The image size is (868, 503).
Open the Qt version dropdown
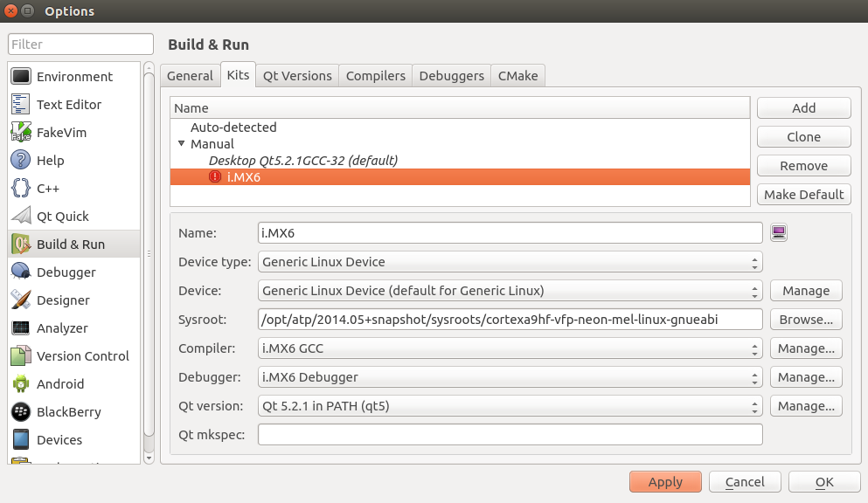(x=510, y=406)
